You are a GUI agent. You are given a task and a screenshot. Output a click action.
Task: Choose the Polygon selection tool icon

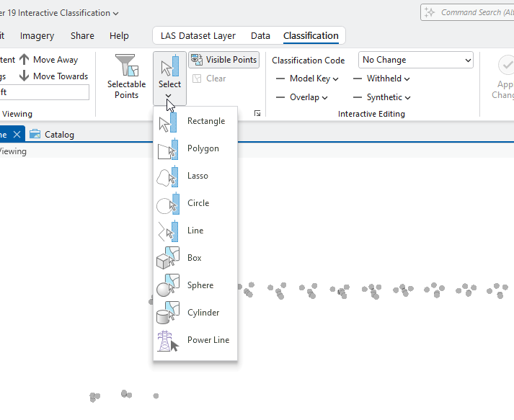(168, 149)
